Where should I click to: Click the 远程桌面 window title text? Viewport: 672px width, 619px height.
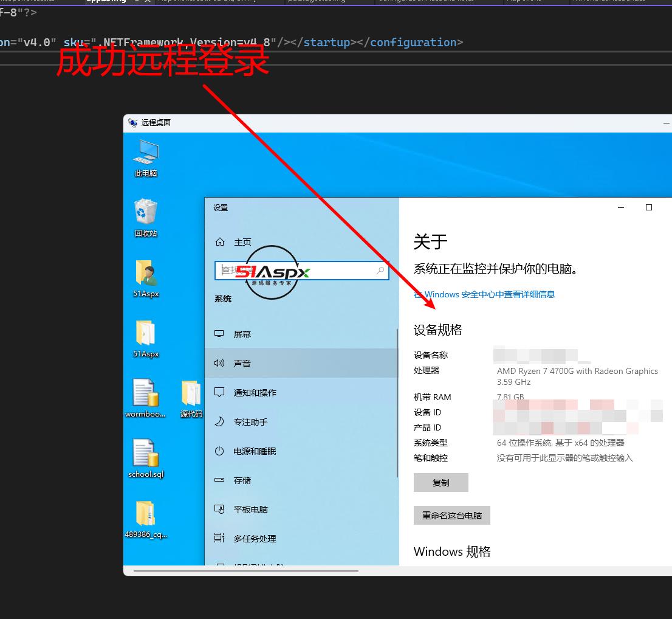point(156,123)
